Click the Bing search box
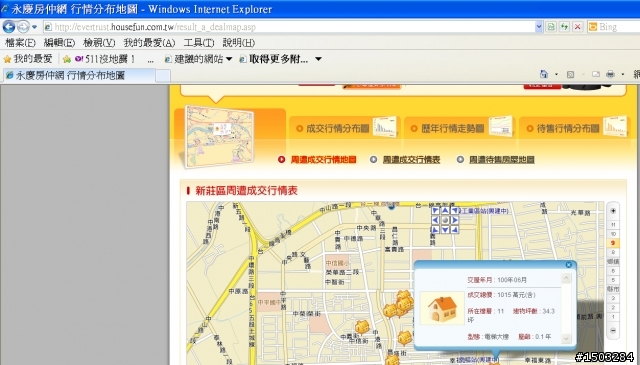The width and height of the screenshot is (640, 365). pos(613,27)
